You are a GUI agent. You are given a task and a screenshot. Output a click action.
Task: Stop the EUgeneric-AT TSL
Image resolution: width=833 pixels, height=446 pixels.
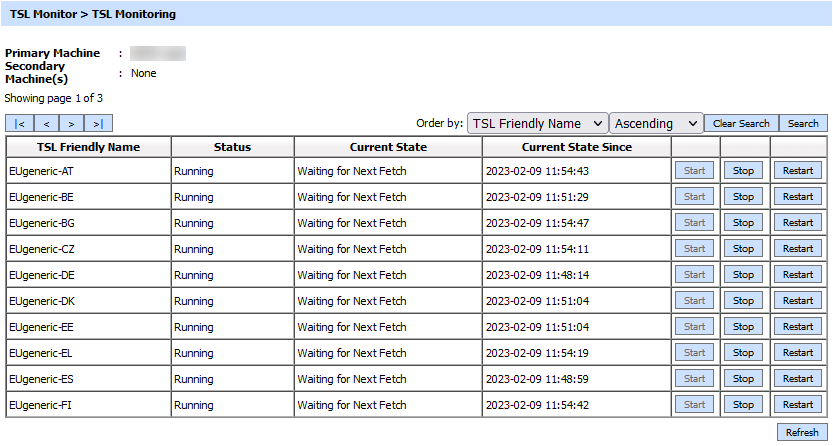pos(743,171)
